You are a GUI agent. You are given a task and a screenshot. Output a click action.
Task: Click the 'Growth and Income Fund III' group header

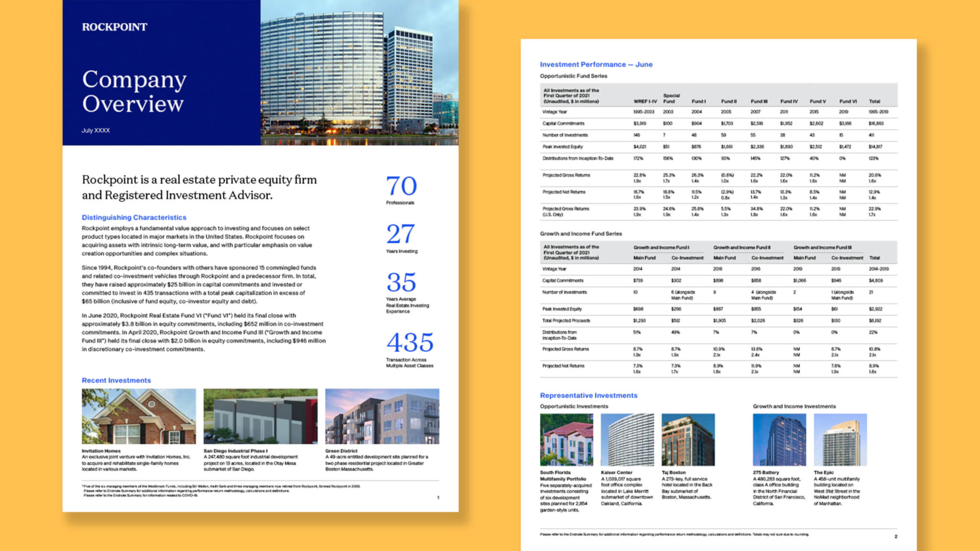[x=823, y=247]
